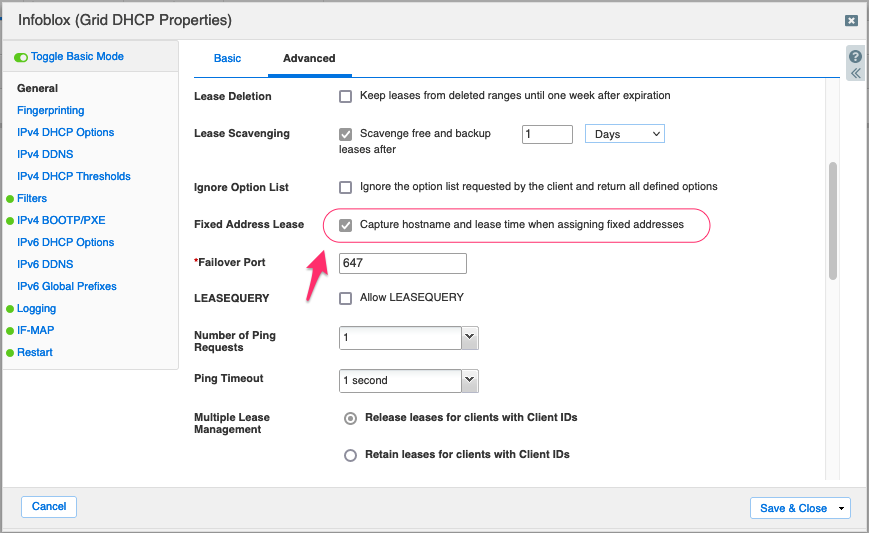Open the IPv4 DHCP Options section

pyautogui.click(x=65, y=132)
